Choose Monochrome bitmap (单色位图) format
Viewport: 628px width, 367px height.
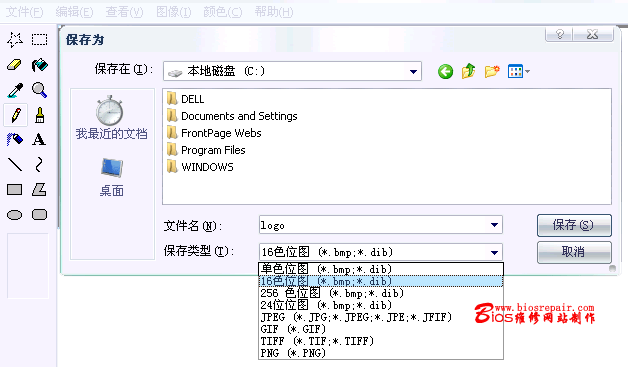[x=381, y=269]
